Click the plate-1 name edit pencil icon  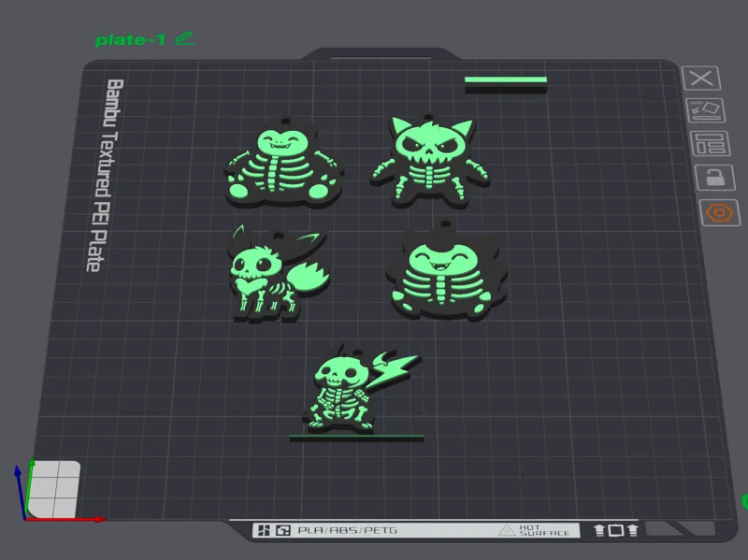[184, 38]
